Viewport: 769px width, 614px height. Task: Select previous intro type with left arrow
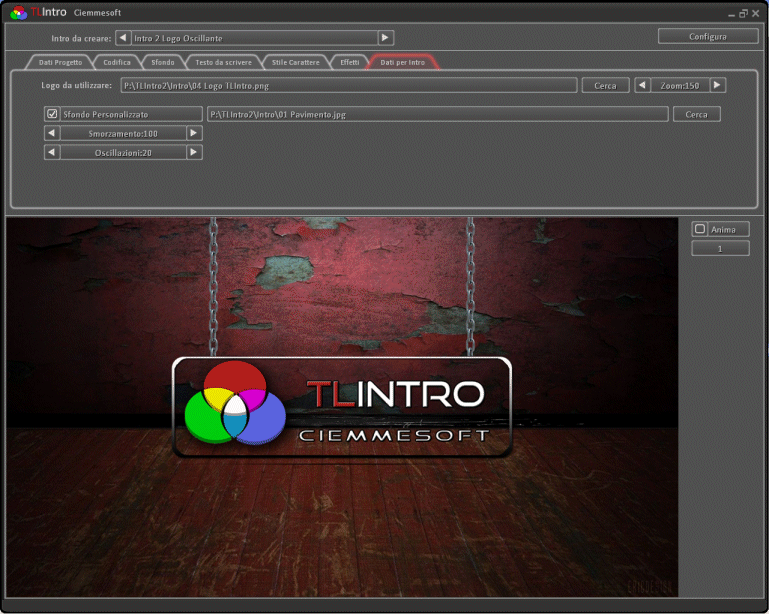pyautogui.click(x=123, y=38)
